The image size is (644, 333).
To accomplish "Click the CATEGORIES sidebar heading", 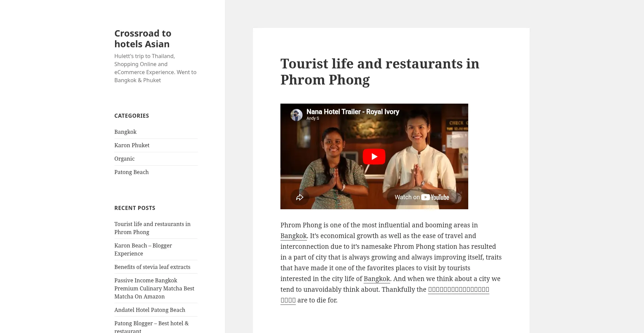I will 131,116.
